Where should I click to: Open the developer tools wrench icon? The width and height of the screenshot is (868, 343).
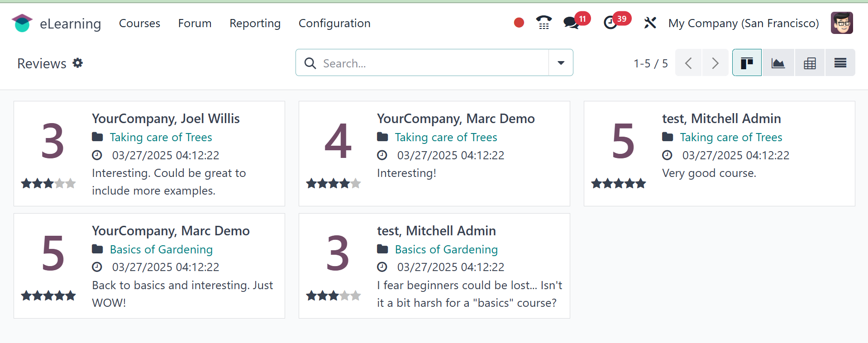pos(650,23)
